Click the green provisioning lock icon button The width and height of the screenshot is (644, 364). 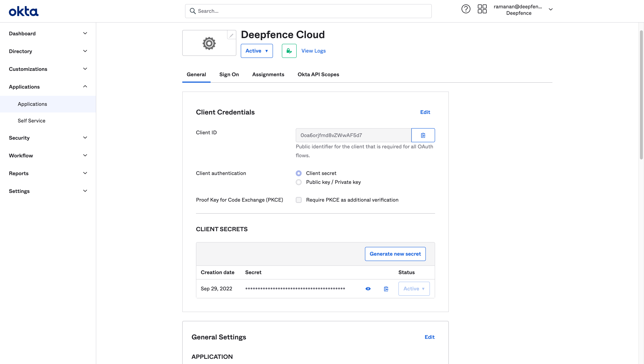289,51
